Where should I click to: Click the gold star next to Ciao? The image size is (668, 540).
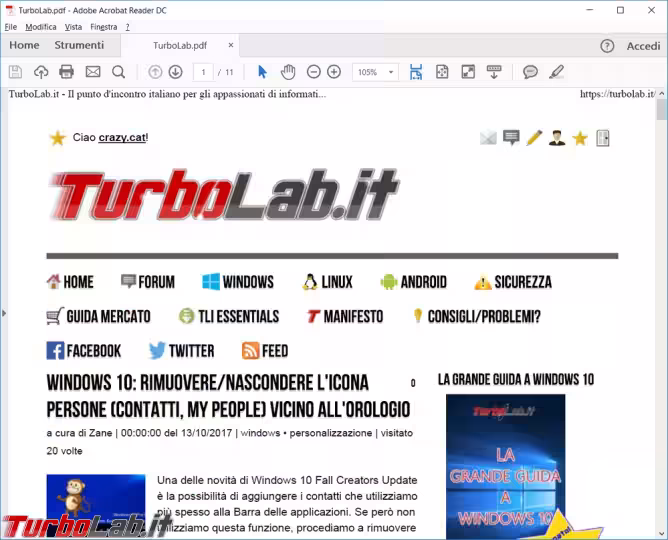(58, 138)
